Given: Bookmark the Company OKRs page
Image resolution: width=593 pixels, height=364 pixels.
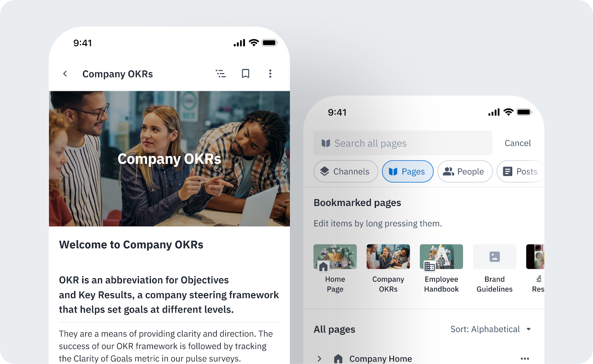Looking at the screenshot, I should (245, 74).
